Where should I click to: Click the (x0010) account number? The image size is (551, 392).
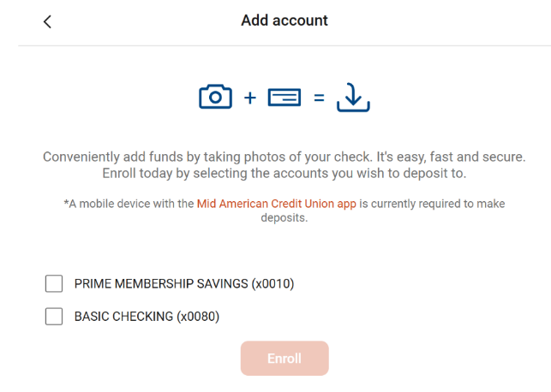[273, 283]
